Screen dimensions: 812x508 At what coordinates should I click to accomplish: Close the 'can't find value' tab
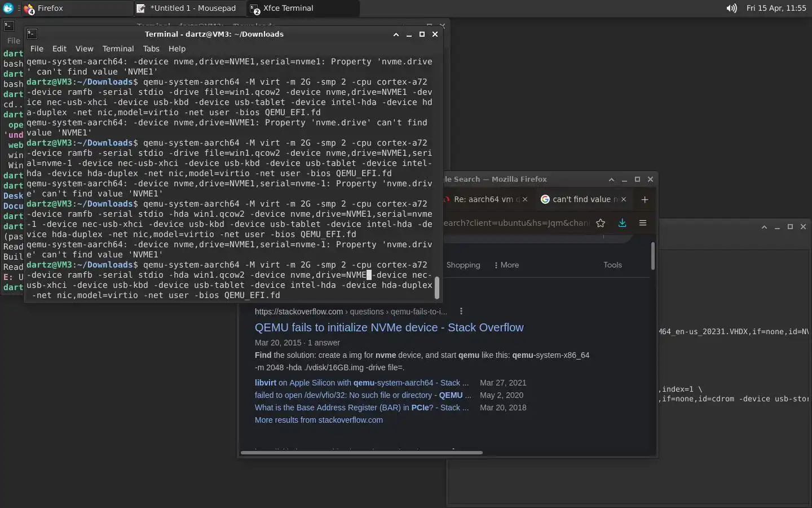pyautogui.click(x=624, y=199)
